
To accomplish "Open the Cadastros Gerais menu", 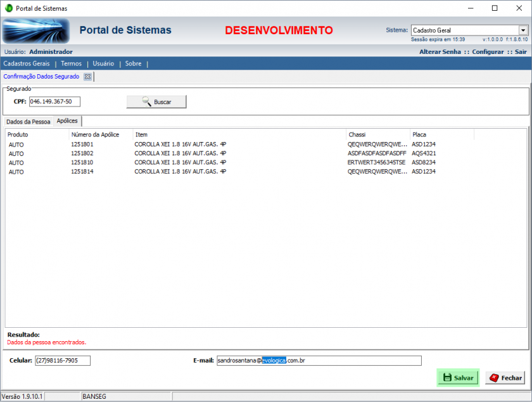I will click(x=27, y=63).
